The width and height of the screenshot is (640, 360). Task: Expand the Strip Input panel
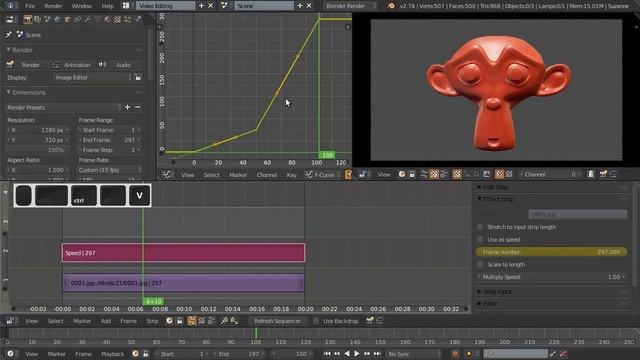480,292
